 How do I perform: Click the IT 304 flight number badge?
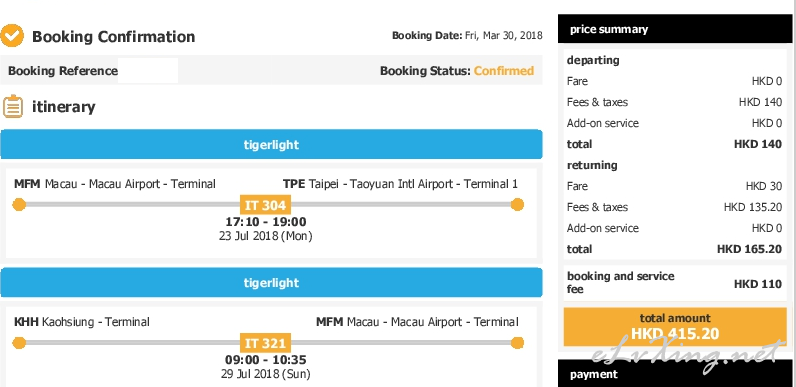266,205
